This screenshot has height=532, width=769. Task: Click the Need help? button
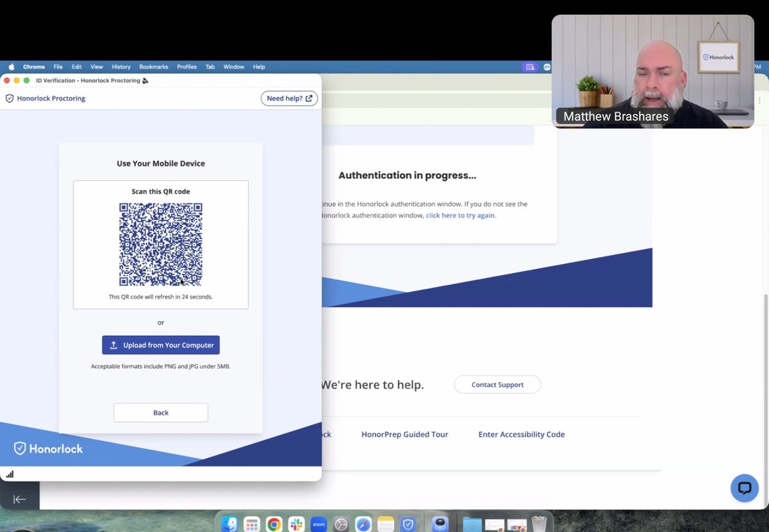[289, 98]
